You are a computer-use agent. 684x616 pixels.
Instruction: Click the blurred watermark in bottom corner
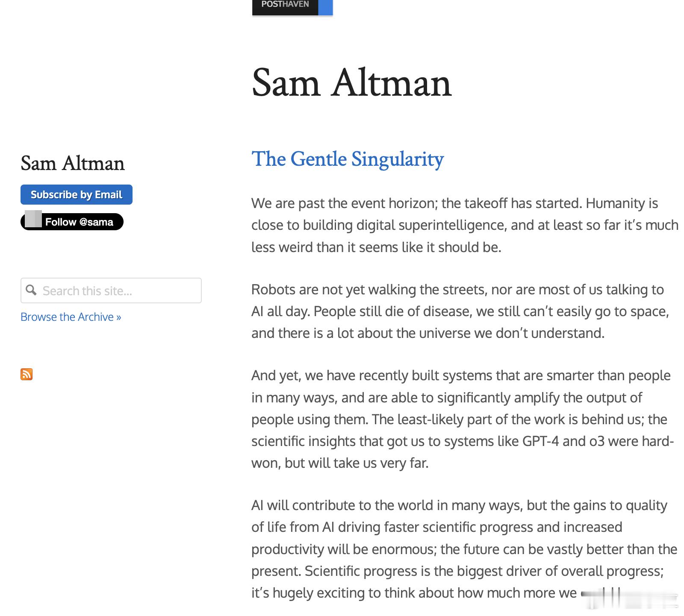click(x=629, y=598)
